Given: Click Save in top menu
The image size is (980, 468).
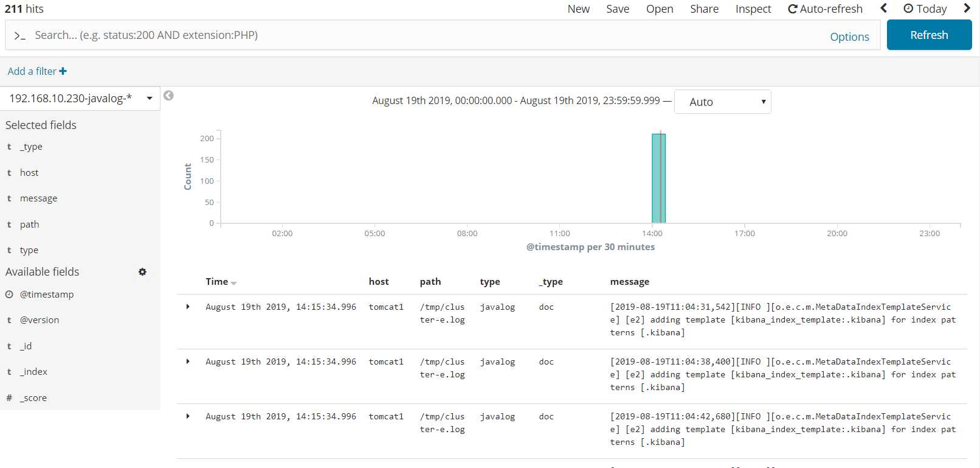Looking at the screenshot, I should [618, 9].
